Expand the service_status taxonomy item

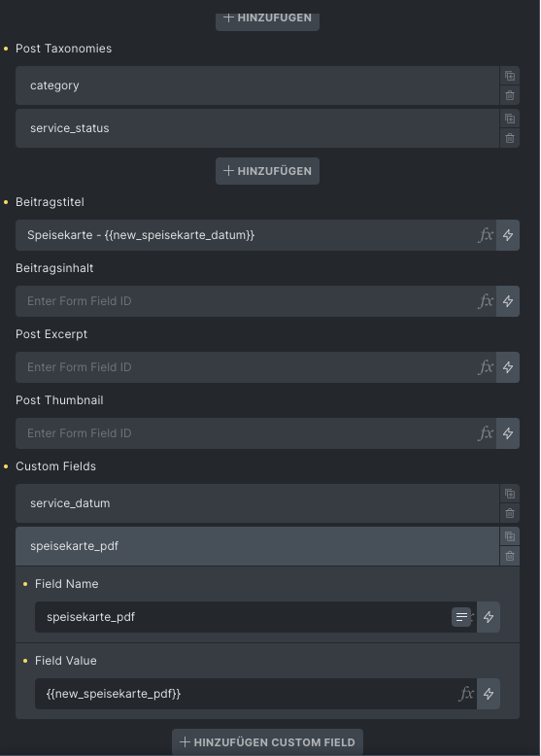[257, 128]
